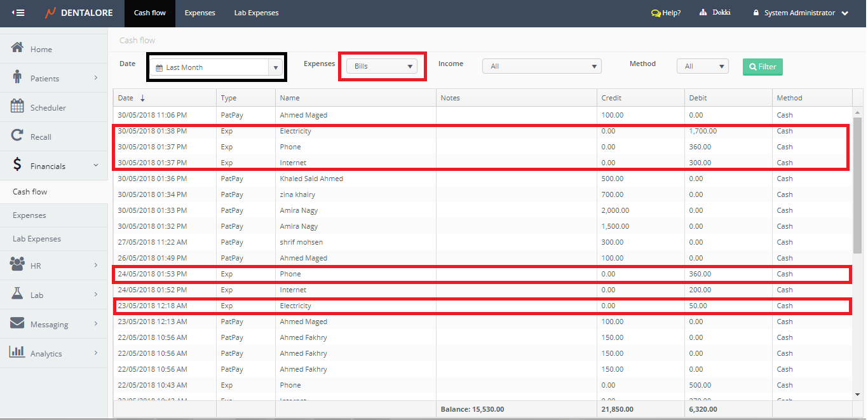The image size is (868, 420).
Task: Click the Patients person icon
Action: [x=18, y=78]
